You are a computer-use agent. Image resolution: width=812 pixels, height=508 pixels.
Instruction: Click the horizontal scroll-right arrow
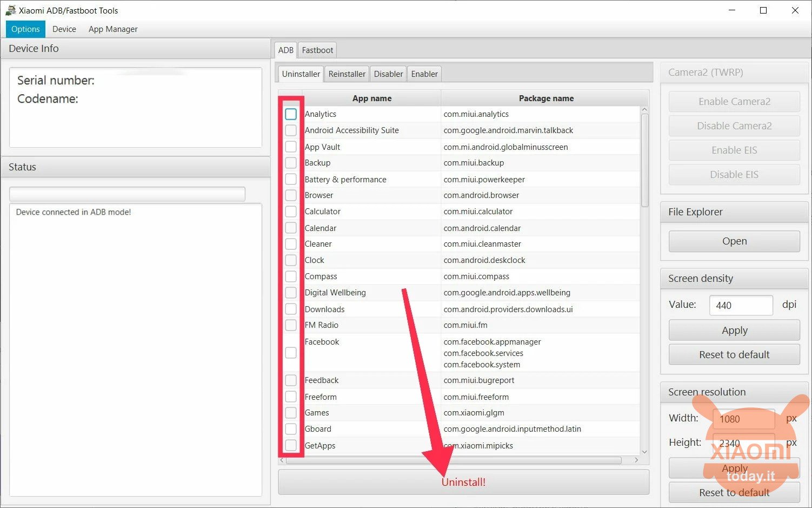pos(636,460)
